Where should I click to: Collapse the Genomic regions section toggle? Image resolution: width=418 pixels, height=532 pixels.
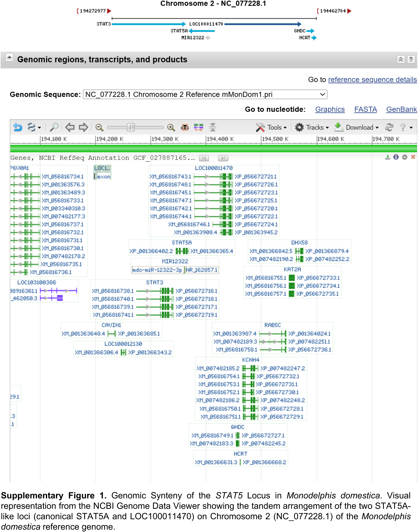point(9,58)
